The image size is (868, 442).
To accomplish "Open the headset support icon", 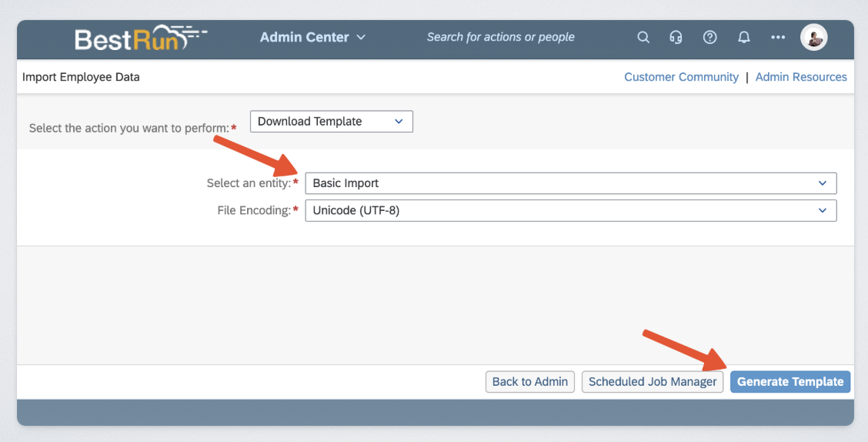I will point(676,38).
